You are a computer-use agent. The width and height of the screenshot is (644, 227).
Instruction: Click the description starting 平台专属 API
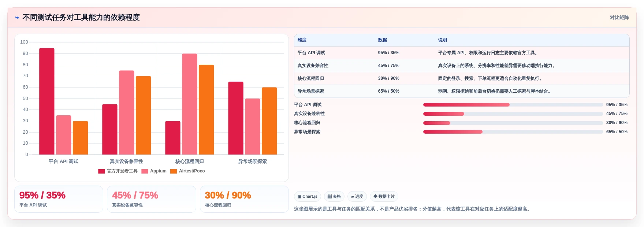click(488, 53)
